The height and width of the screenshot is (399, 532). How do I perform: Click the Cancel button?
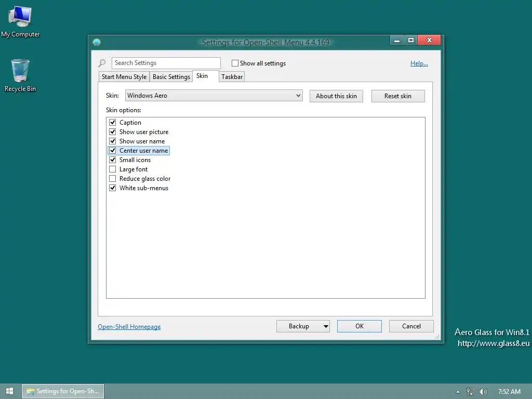coord(411,326)
